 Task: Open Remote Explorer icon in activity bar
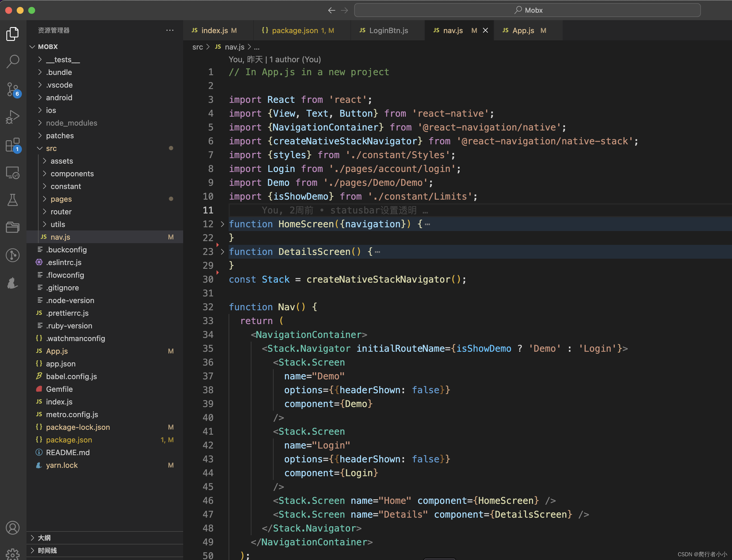click(13, 173)
